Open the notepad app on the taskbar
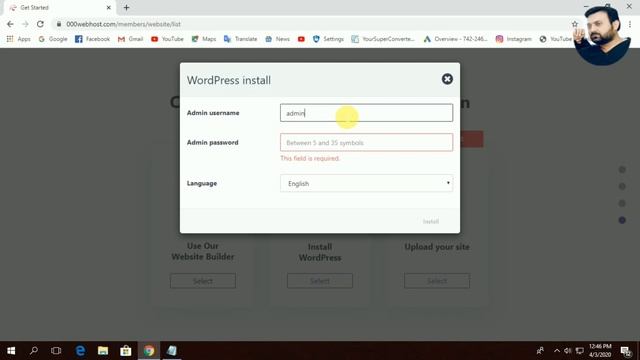Image resolution: width=640 pixels, height=360 pixels. pyautogui.click(x=172, y=351)
